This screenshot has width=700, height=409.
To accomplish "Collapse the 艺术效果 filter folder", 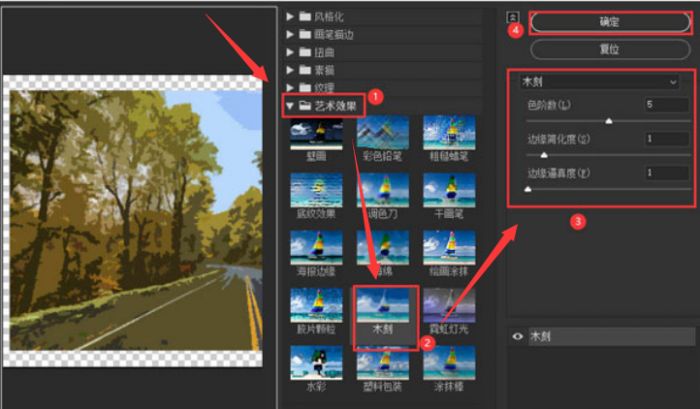I will point(291,104).
